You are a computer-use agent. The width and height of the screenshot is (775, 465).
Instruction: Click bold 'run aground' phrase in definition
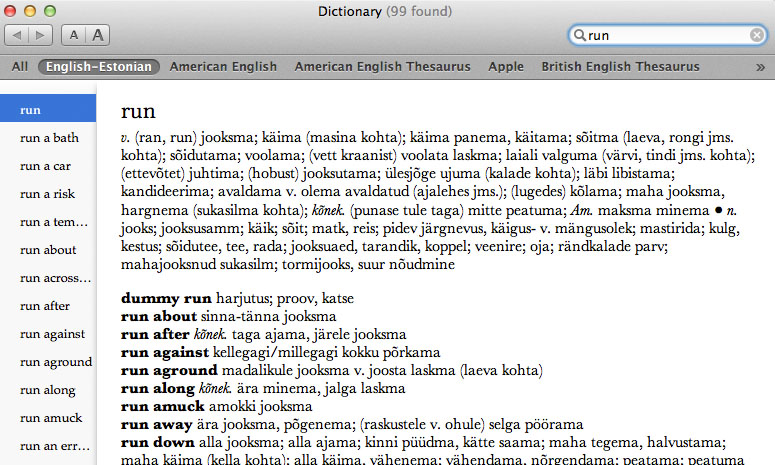[169, 371]
